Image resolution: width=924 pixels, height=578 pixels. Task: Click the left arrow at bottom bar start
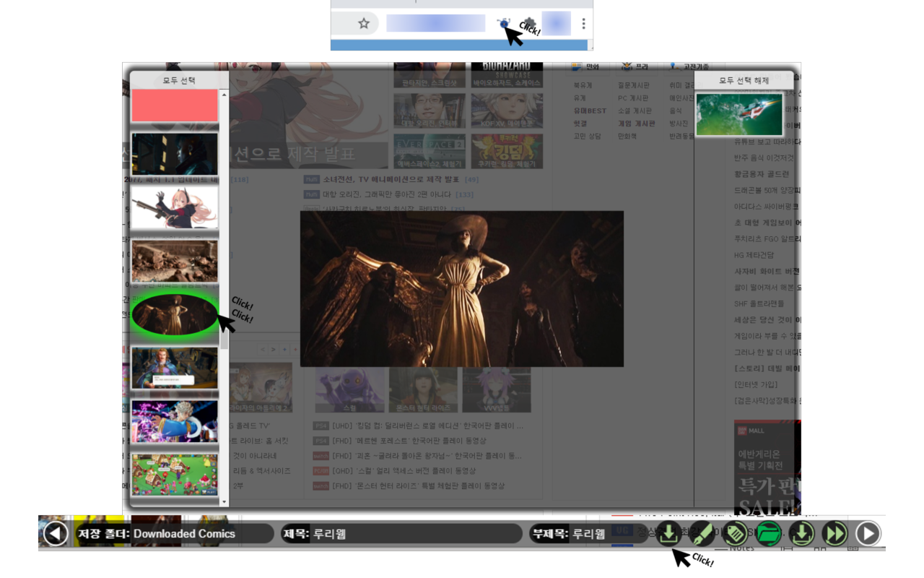click(56, 534)
